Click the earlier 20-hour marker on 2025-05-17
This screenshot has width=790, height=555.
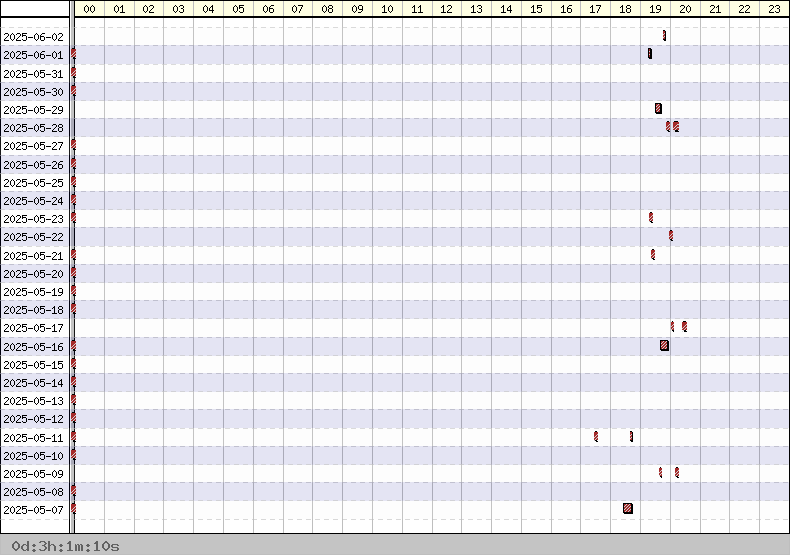click(x=672, y=326)
